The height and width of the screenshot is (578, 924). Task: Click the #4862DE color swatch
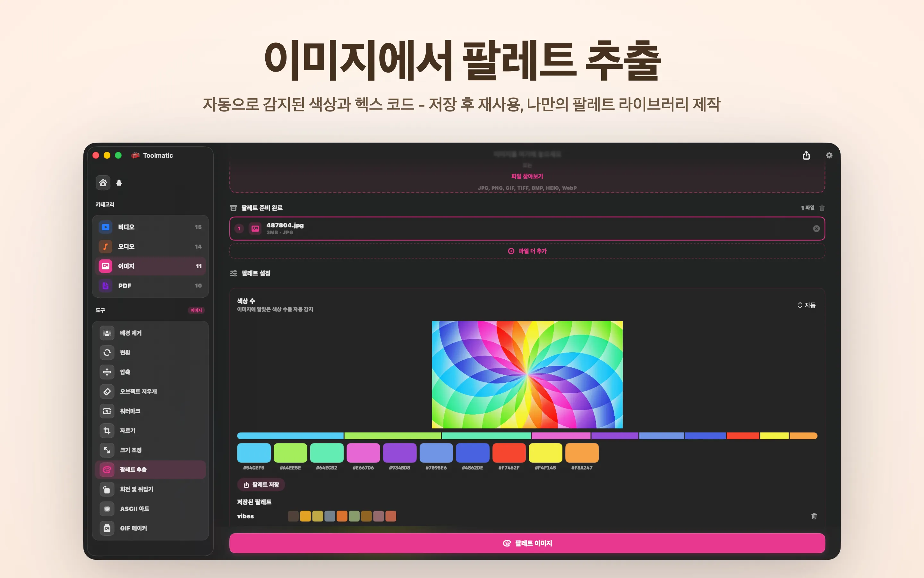[472, 453]
